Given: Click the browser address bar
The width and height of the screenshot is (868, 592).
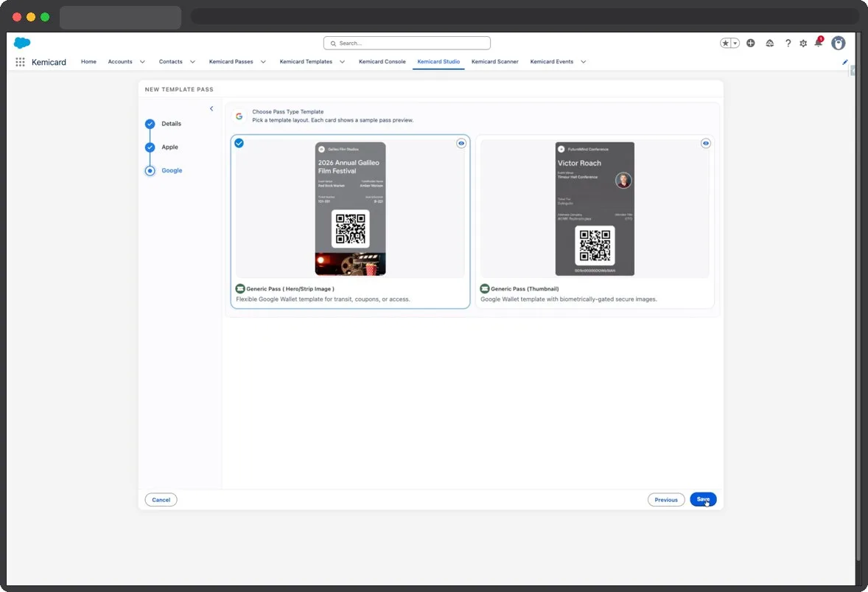Looking at the screenshot, I should click(x=525, y=17).
